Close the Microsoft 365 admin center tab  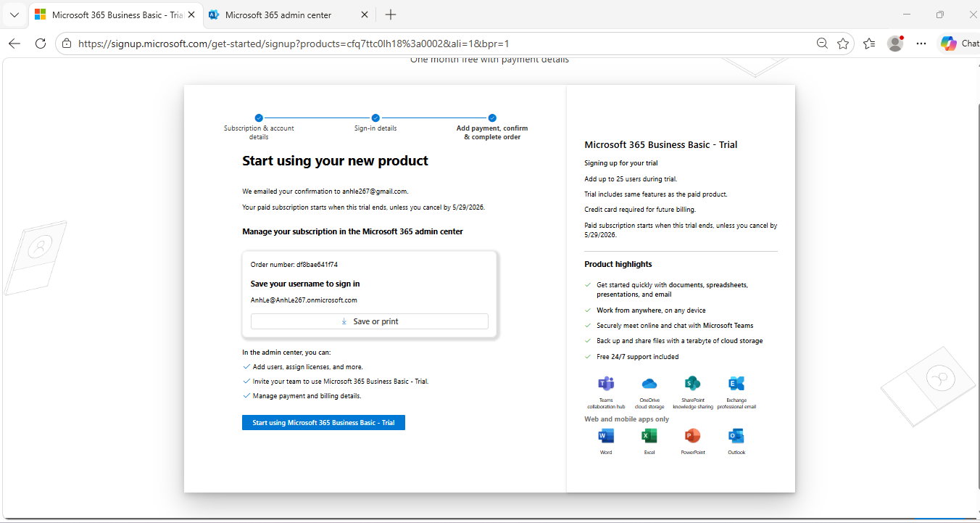pyautogui.click(x=364, y=15)
